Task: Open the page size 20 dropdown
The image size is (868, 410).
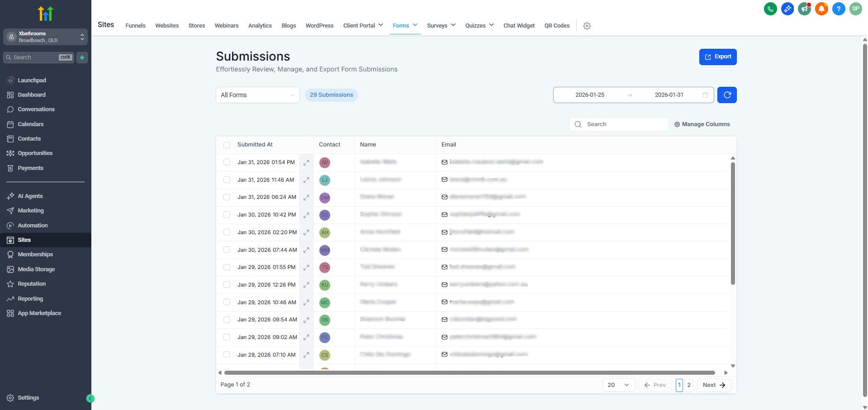Action: point(618,385)
